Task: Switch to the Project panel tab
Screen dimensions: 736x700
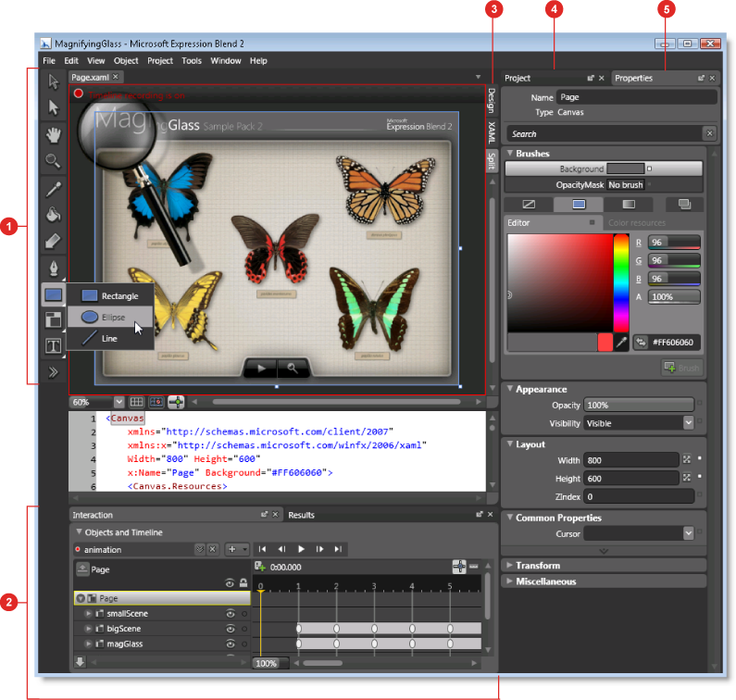Action: pyautogui.click(x=518, y=78)
